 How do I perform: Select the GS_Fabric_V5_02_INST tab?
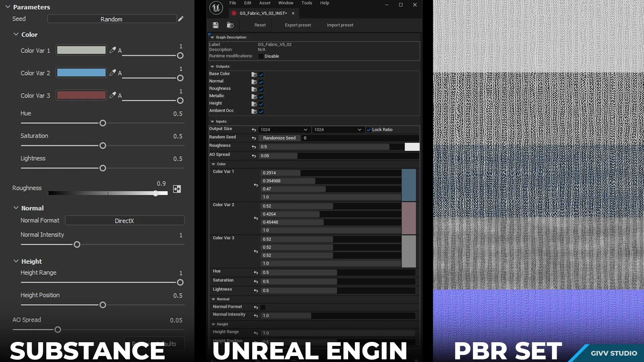[x=263, y=13]
